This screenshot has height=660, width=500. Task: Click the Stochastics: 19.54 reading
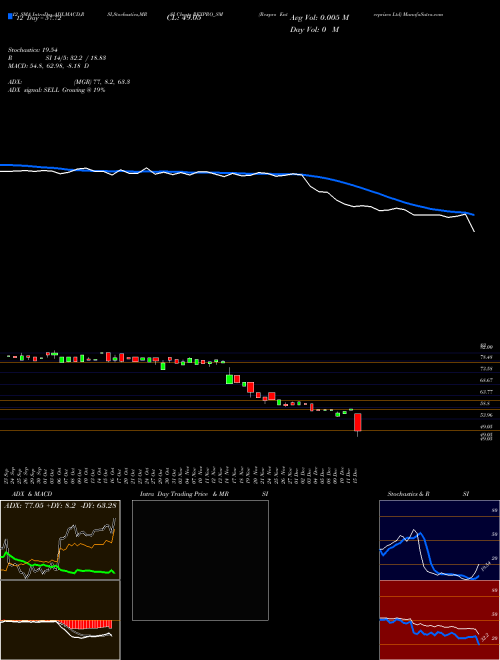(33, 50)
